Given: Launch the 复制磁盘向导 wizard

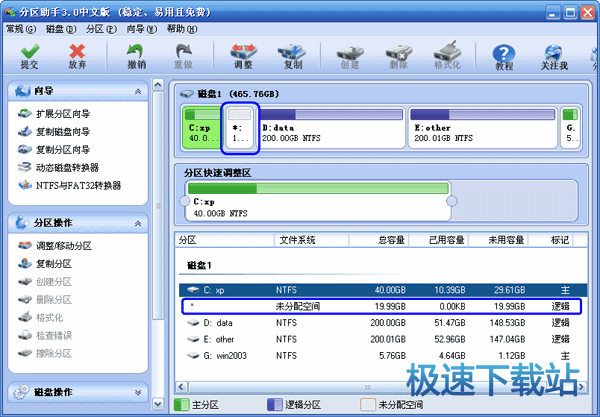Looking at the screenshot, I should [x=54, y=132].
